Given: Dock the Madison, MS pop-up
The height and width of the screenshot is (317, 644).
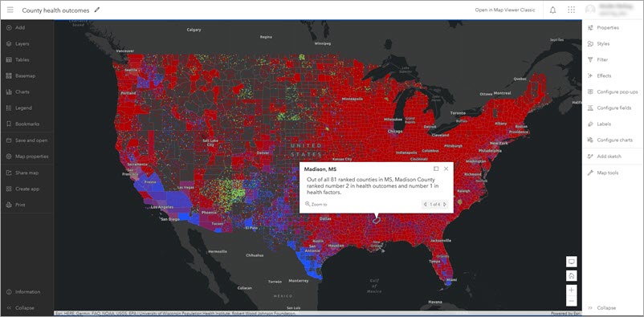Looking at the screenshot, I should pos(436,169).
